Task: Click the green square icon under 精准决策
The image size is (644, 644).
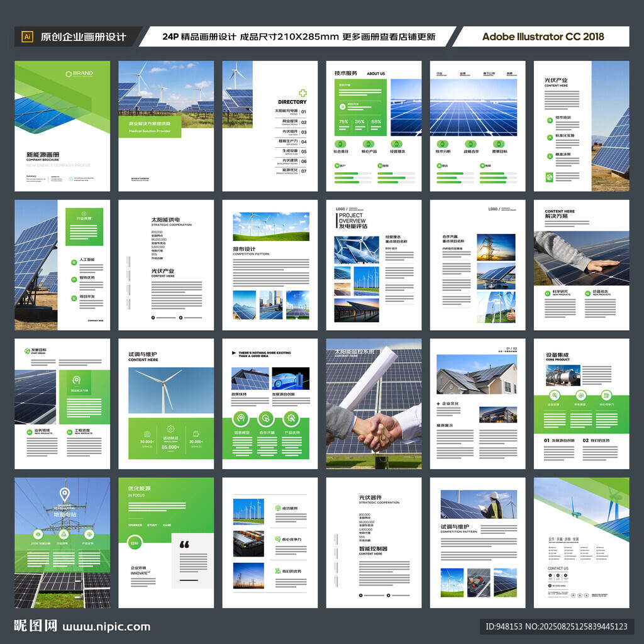Action: [549, 177]
